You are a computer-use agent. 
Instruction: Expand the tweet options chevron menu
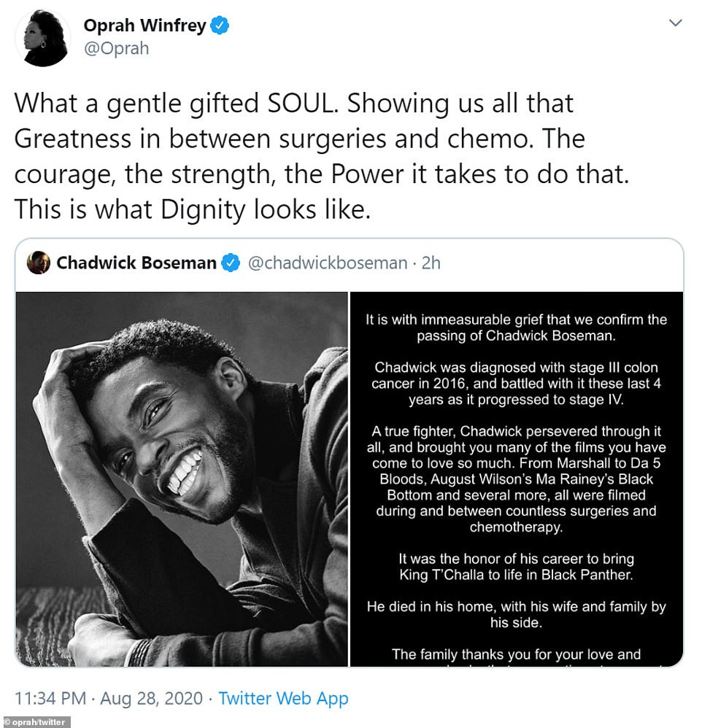676,24
